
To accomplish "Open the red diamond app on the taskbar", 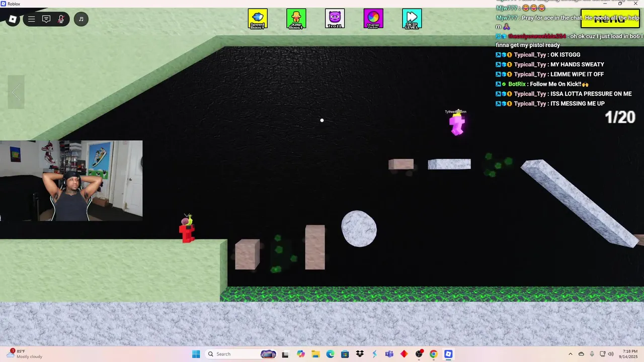I will [x=404, y=354].
